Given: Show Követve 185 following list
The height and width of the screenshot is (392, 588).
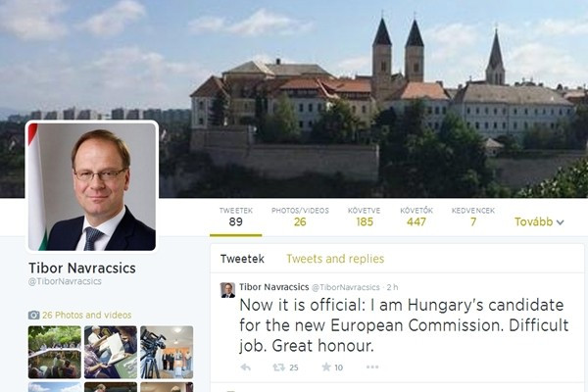Looking at the screenshot, I should click(x=365, y=218).
